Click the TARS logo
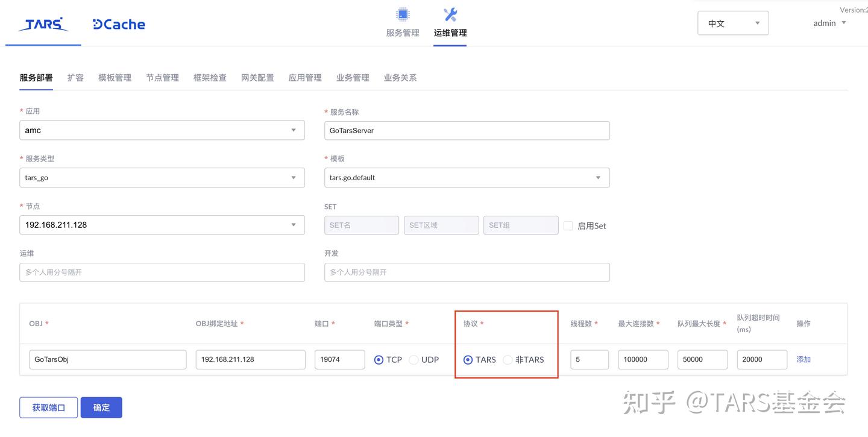This screenshot has width=868, height=437. [42, 24]
